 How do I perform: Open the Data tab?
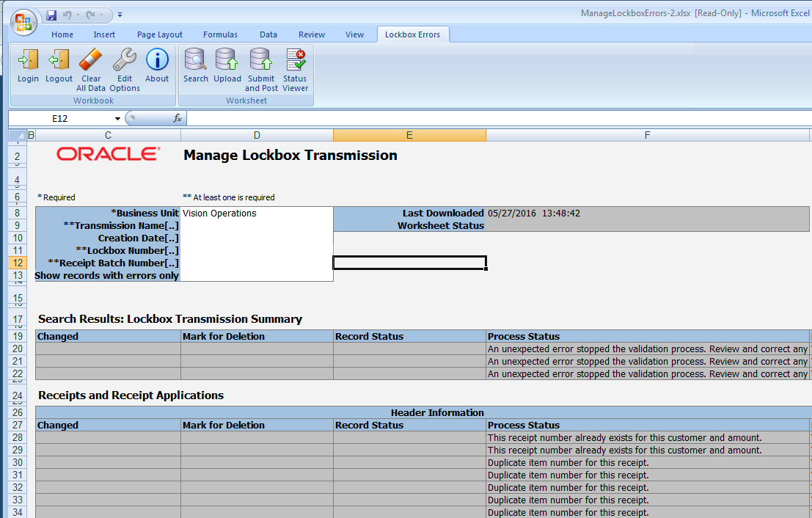pyautogui.click(x=268, y=34)
